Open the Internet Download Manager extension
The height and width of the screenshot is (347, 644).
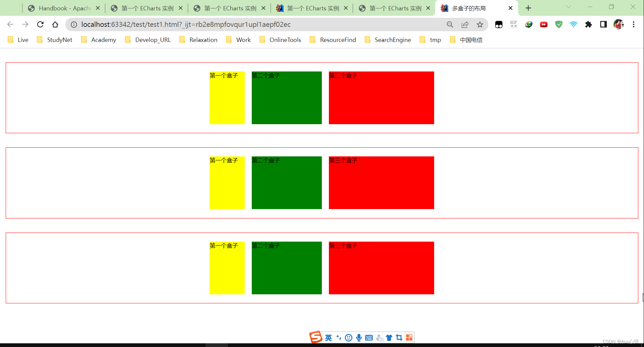pyautogui.click(x=529, y=24)
